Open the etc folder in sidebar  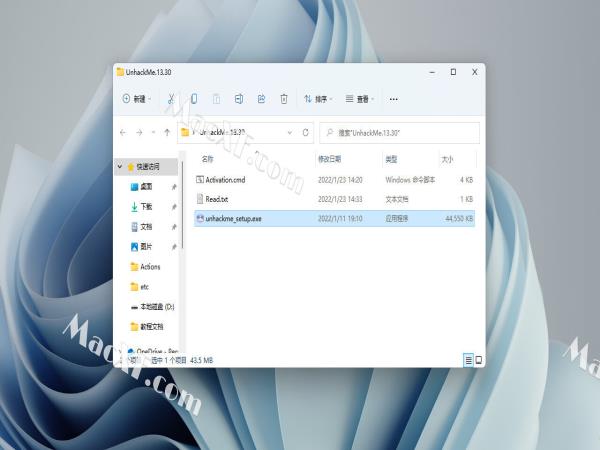140,287
